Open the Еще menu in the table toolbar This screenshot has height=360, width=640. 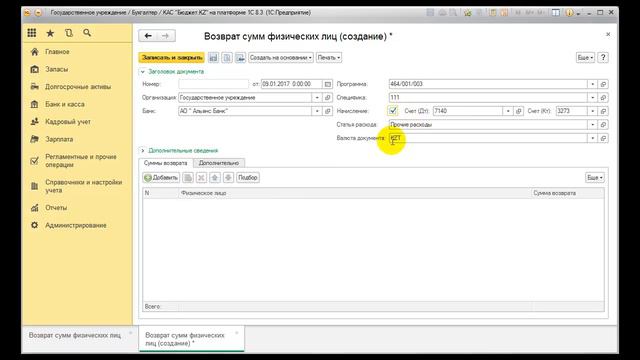[x=595, y=178]
